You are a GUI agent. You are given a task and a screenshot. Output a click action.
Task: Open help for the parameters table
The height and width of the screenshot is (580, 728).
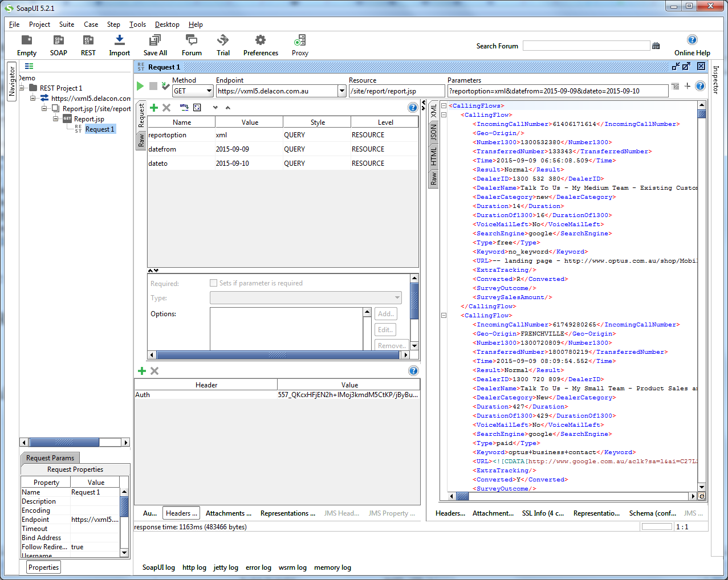(x=413, y=108)
